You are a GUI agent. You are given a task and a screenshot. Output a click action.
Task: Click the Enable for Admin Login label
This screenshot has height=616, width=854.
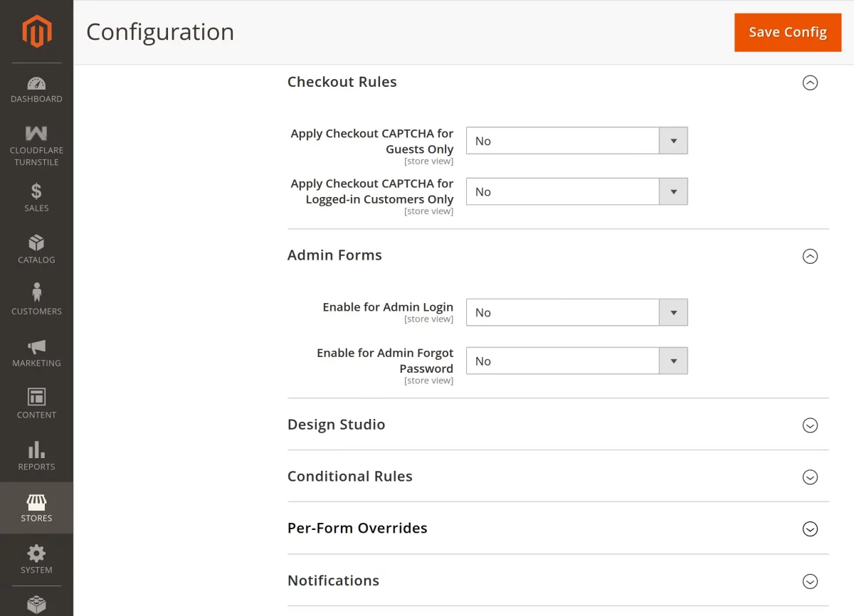pos(388,307)
